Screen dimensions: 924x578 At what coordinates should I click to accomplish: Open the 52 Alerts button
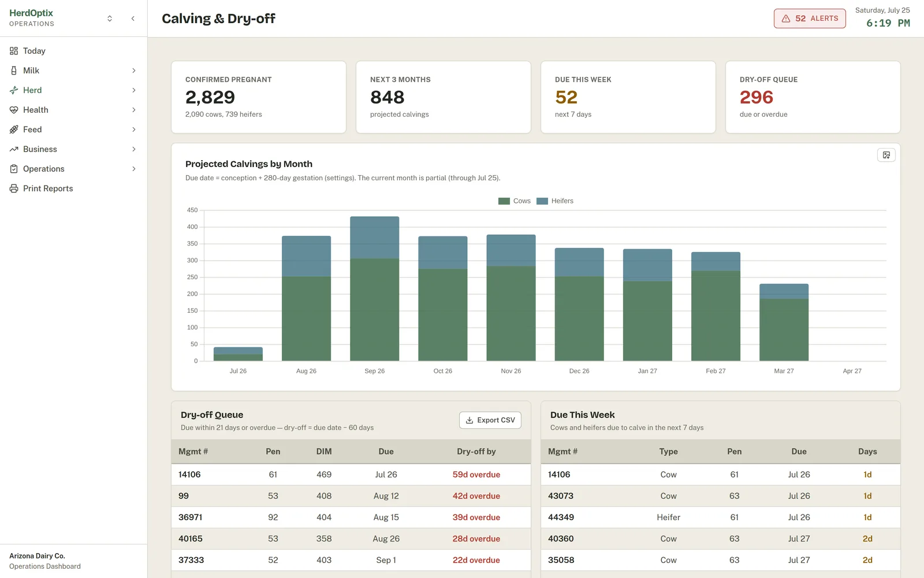[x=810, y=18]
